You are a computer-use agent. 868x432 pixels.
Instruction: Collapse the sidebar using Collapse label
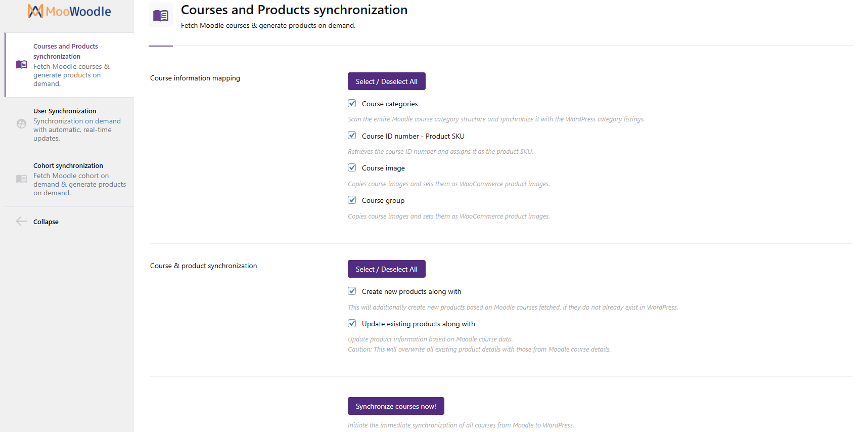click(46, 222)
